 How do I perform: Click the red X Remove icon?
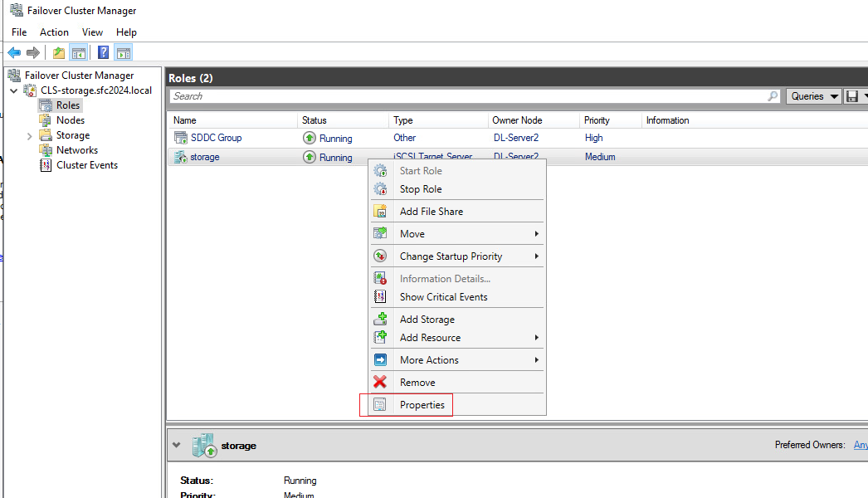tap(380, 383)
